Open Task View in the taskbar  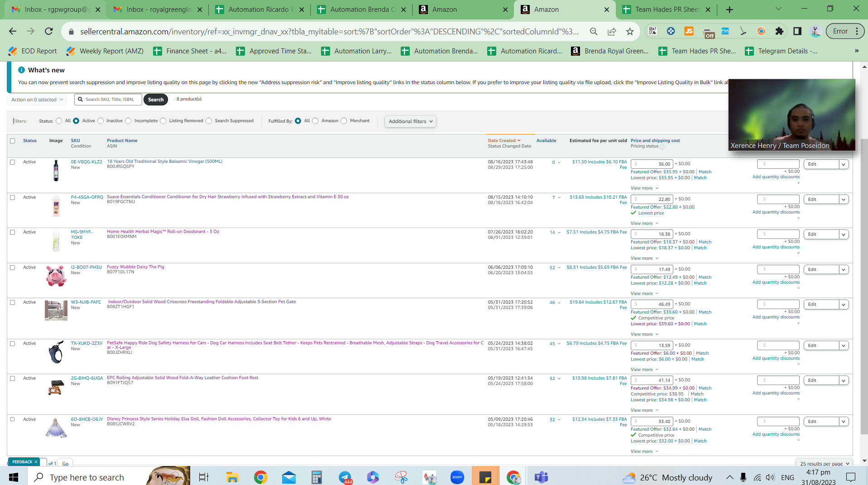[204, 477]
